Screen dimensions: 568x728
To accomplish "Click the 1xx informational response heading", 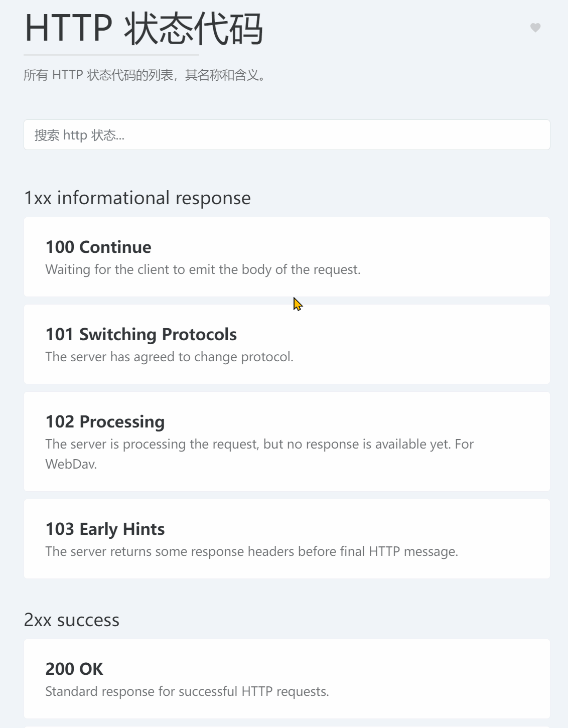I will click(x=137, y=198).
